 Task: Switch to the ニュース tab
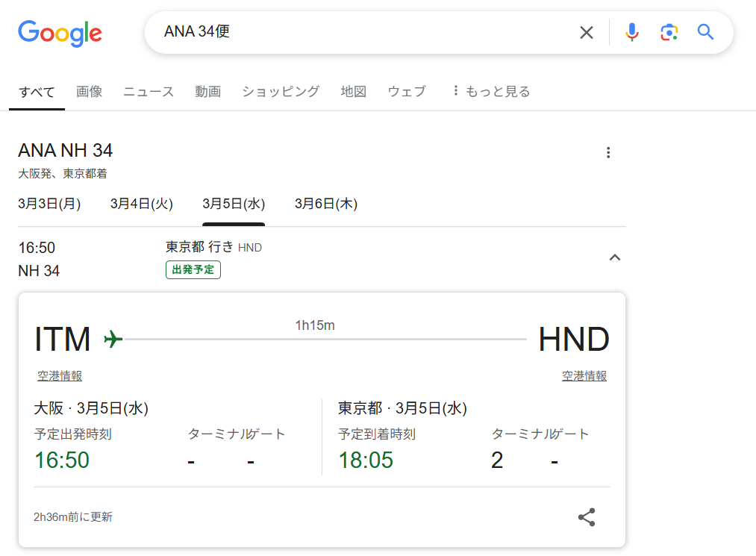(149, 92)
